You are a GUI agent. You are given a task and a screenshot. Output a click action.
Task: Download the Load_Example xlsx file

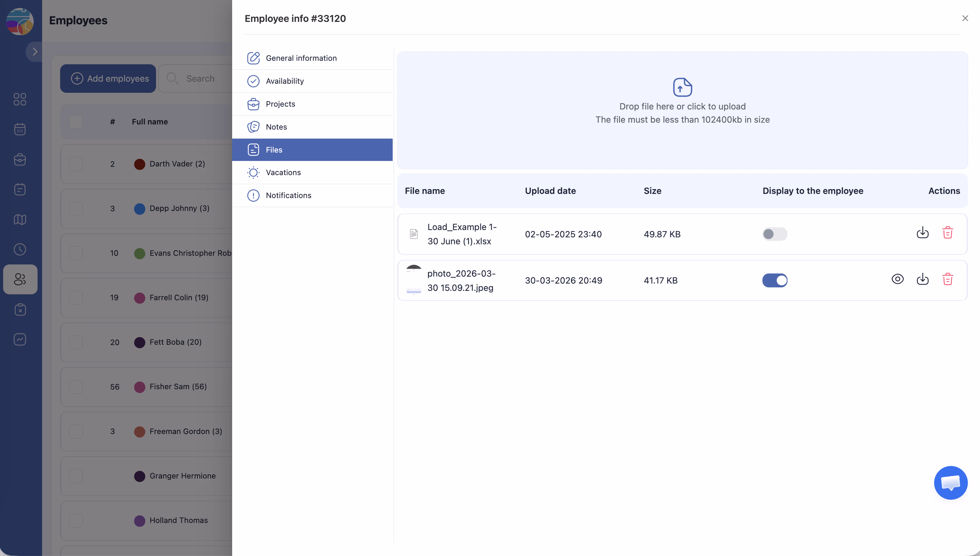click(922, 232)
